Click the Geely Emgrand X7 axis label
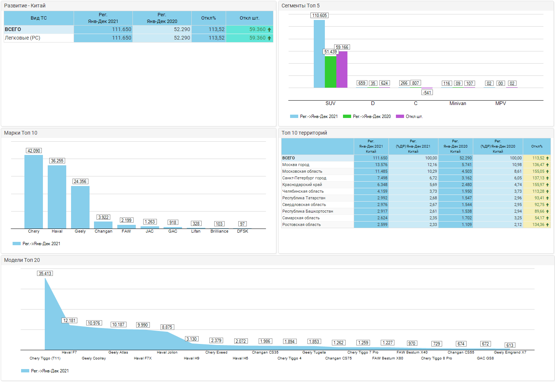The image size is (555, 392). point(510,352)
